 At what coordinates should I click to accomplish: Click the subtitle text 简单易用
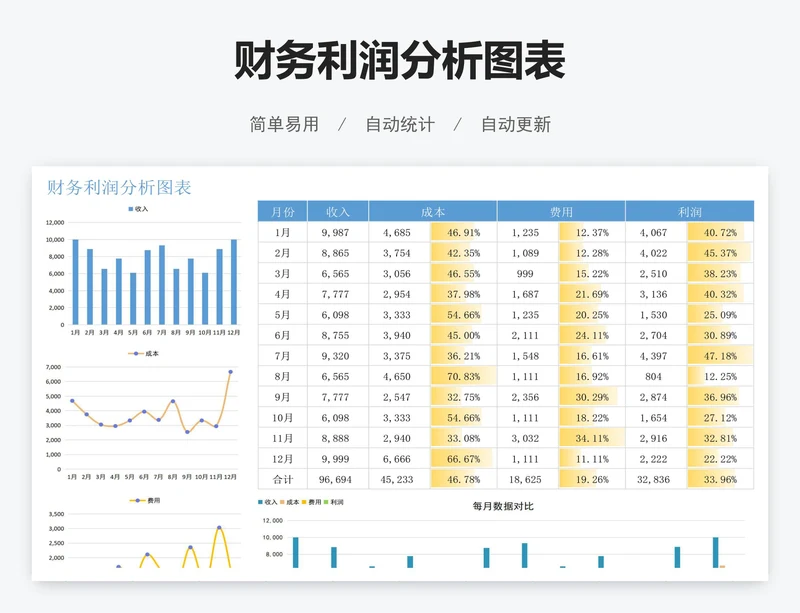point(284,124)
